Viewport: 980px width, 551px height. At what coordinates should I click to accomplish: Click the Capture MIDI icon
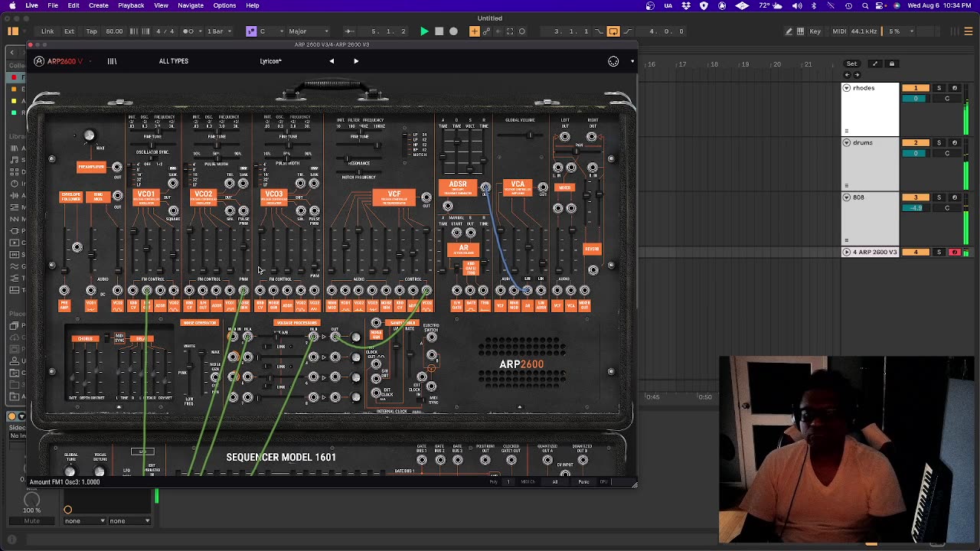click(510, 31)
